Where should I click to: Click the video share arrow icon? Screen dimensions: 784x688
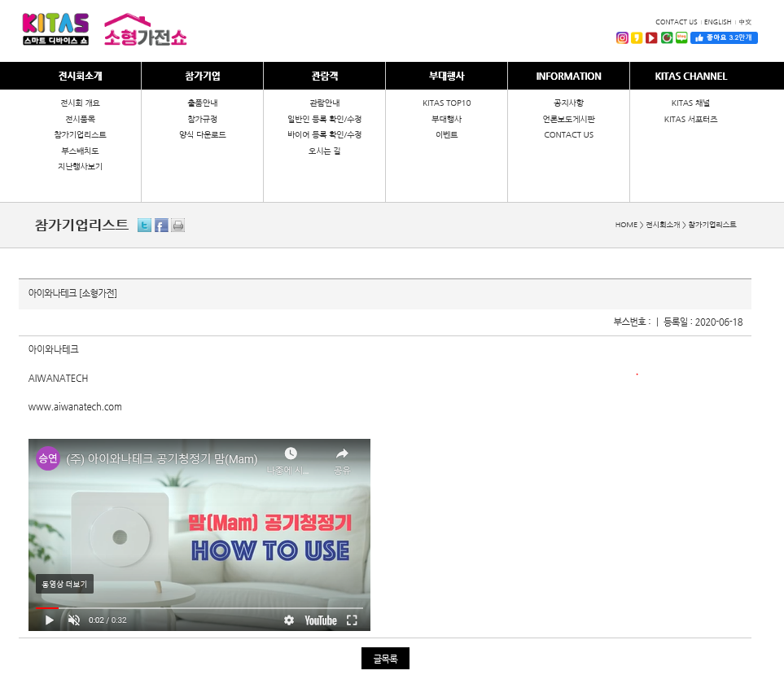click(x=342, y=454)
